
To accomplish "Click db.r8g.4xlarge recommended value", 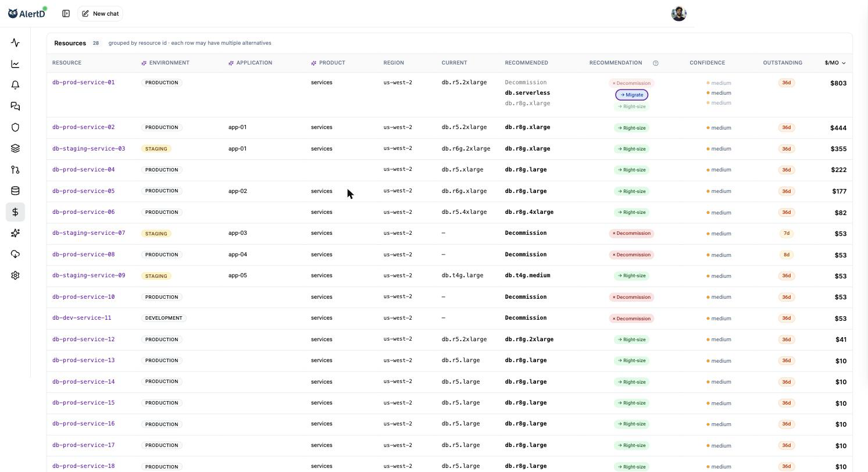I will (x=529, y=212).
